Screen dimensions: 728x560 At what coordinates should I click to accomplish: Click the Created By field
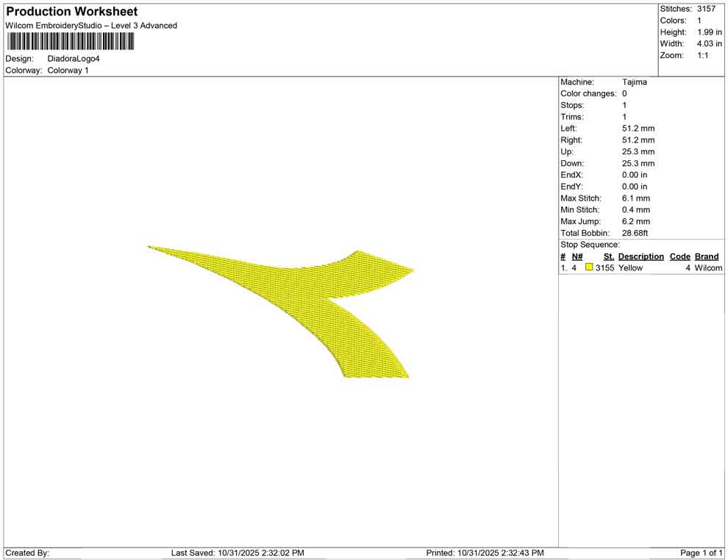pos(29,553)
